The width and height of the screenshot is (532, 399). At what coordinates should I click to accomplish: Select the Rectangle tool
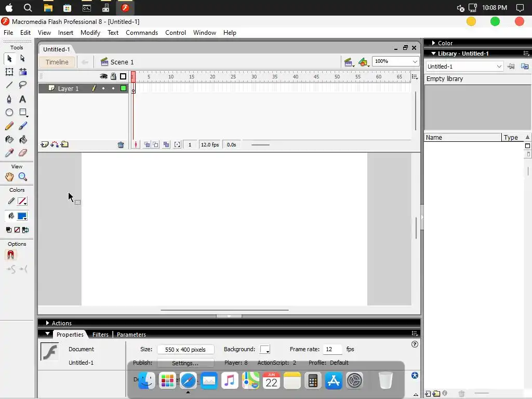point(23,112)
